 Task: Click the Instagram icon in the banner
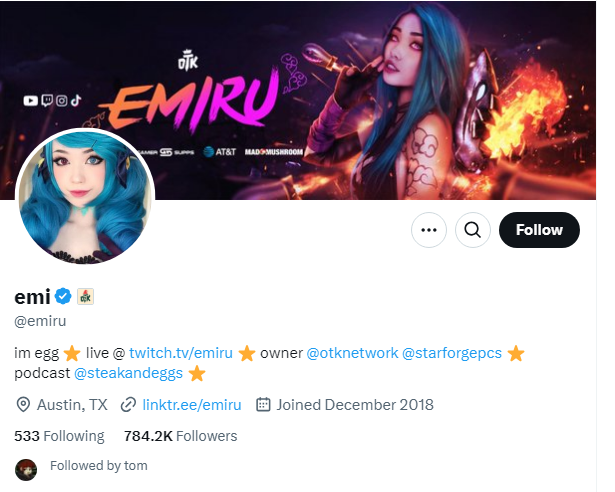pos(62,101)
